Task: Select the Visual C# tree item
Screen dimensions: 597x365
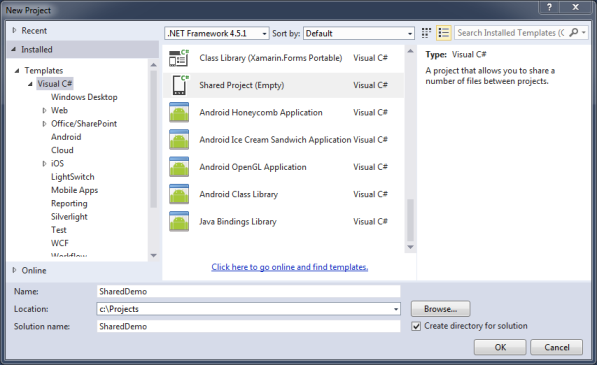Action: pyautogui.click(x=55, y=84)
